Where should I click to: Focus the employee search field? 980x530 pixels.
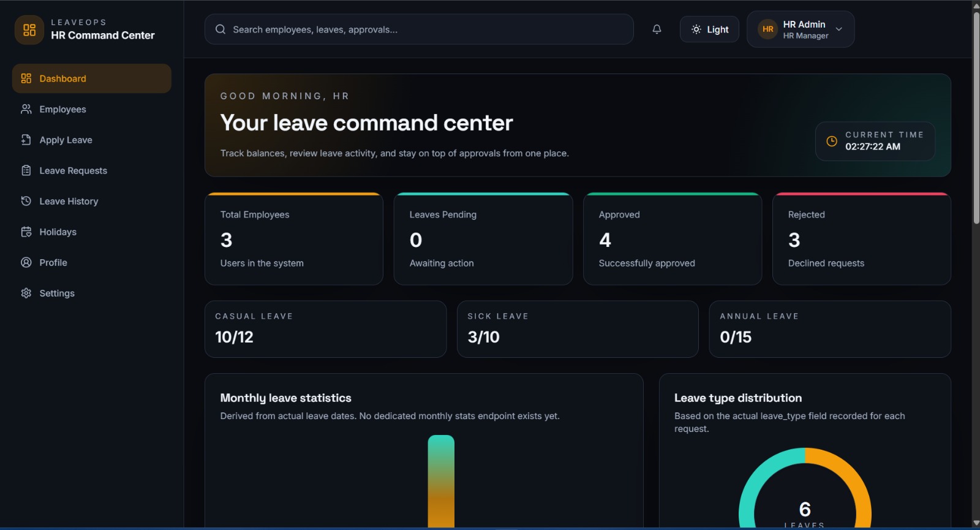coord(419,29)
